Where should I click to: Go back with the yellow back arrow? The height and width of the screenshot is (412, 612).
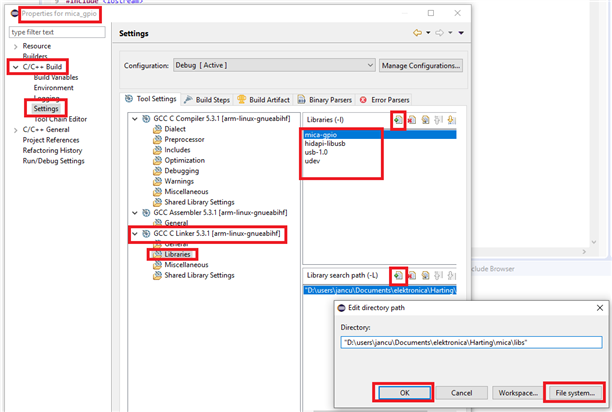pos(417,33)
